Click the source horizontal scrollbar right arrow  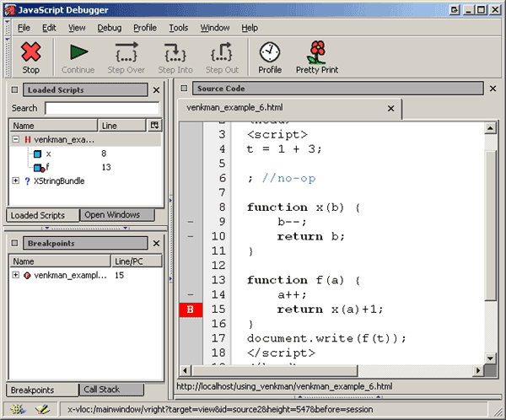point(478,370)
